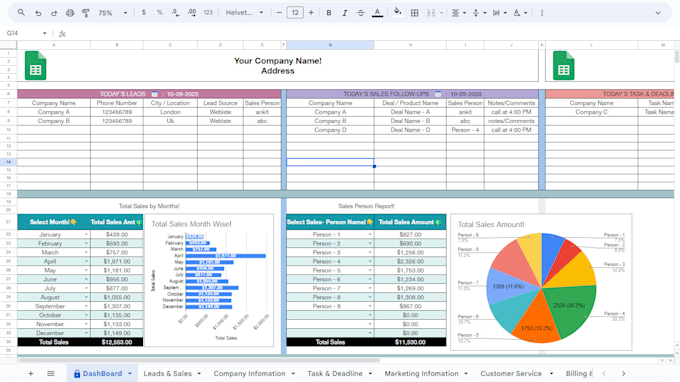Increase decimal places
Image resolution: width=680 pixels, height=382 pixels.
pyautogui.click(x=192, y=13)
